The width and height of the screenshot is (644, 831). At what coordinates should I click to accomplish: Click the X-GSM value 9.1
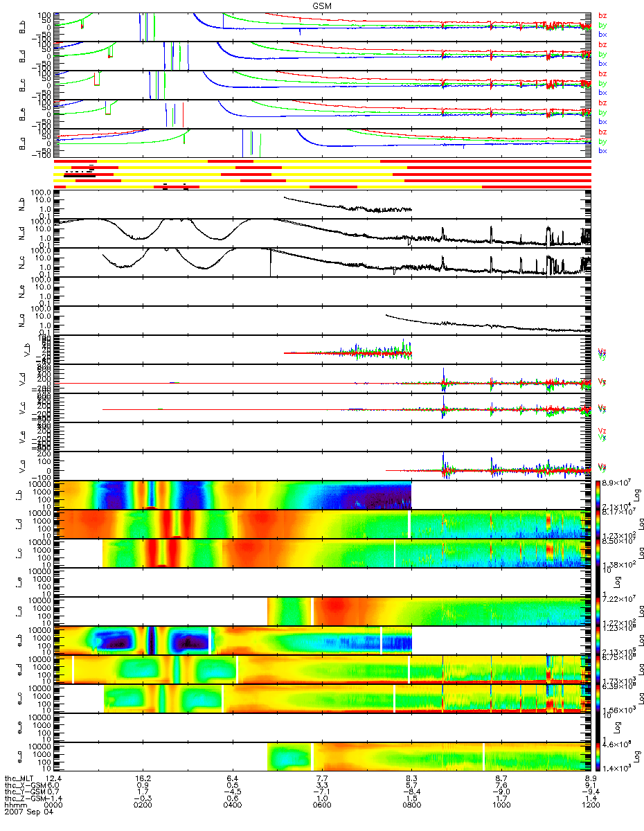click(x=591, y=786)
